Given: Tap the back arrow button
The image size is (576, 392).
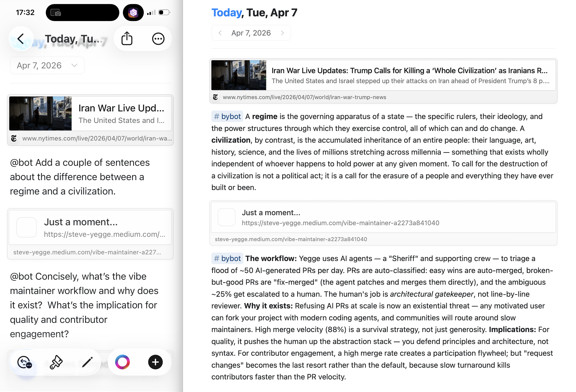Looking at the screenshot, I should [21, 39].
